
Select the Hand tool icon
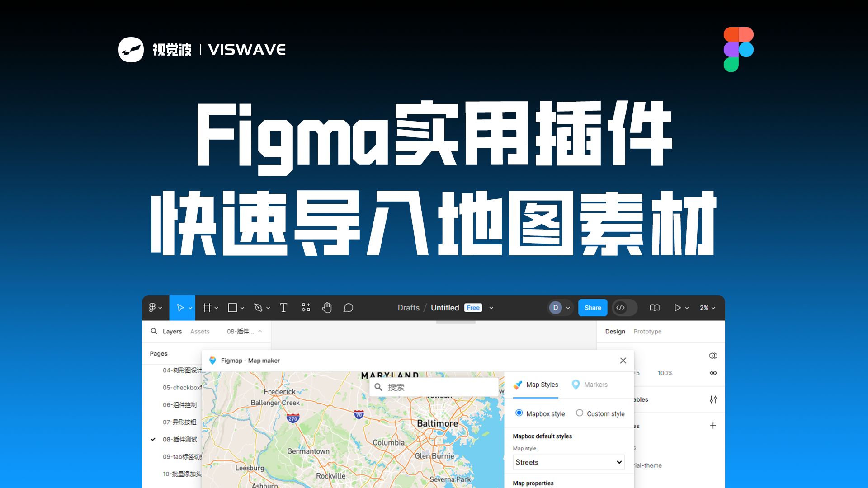point(329,308)
